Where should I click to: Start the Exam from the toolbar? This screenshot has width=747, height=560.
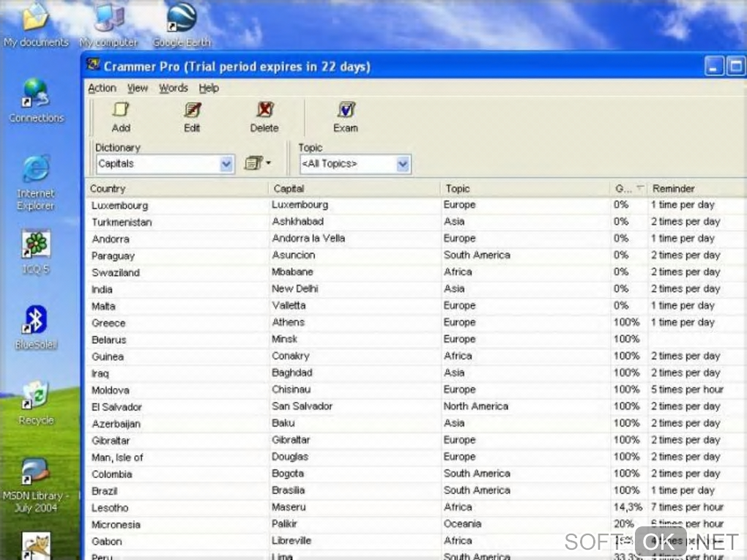346,117
